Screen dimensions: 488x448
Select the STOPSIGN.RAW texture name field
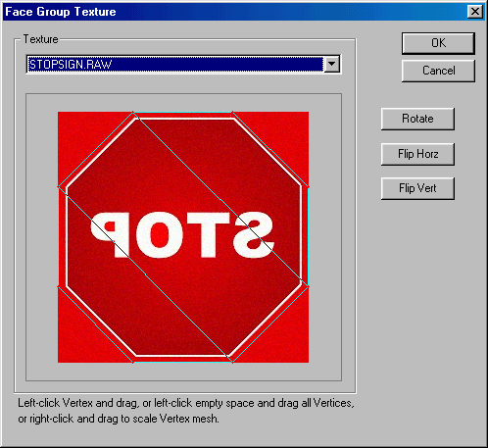pyautogui.click(x=175, y=64)
